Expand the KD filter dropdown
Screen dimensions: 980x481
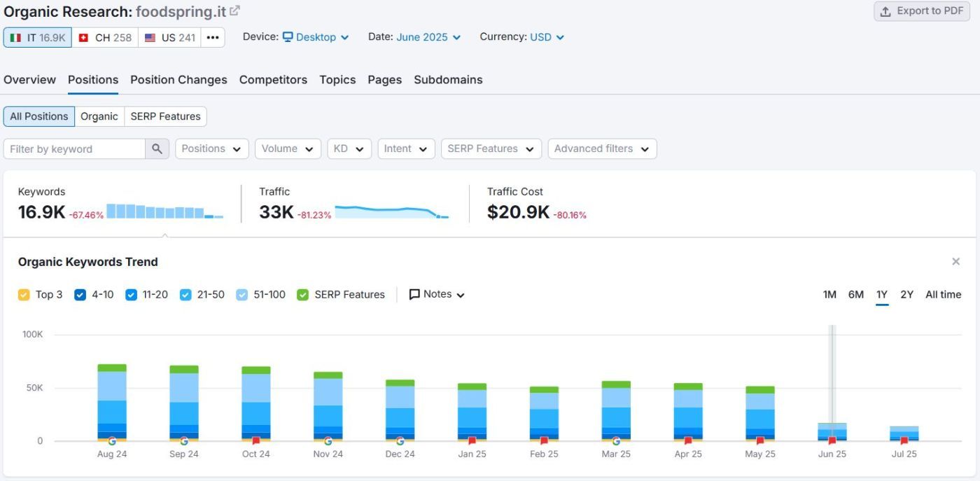pos(349,148)
